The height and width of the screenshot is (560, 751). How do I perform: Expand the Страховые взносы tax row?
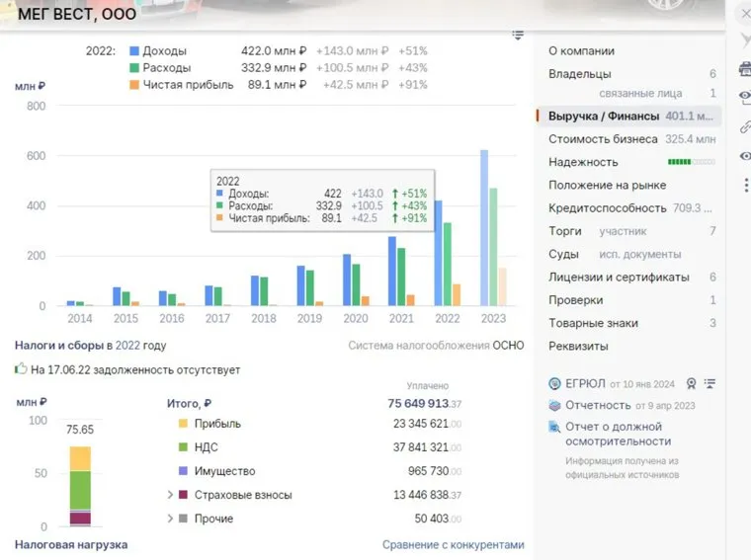point(170,495)
